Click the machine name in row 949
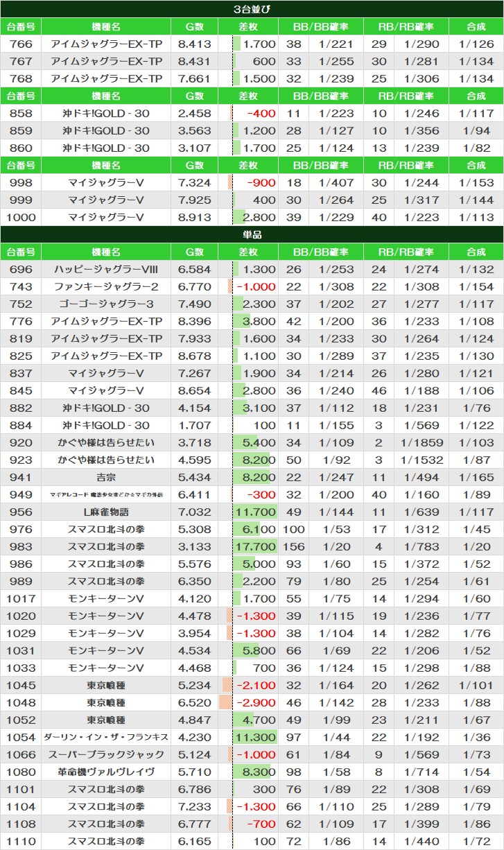Viewport: 504px width, 850px height. [106, 494]
